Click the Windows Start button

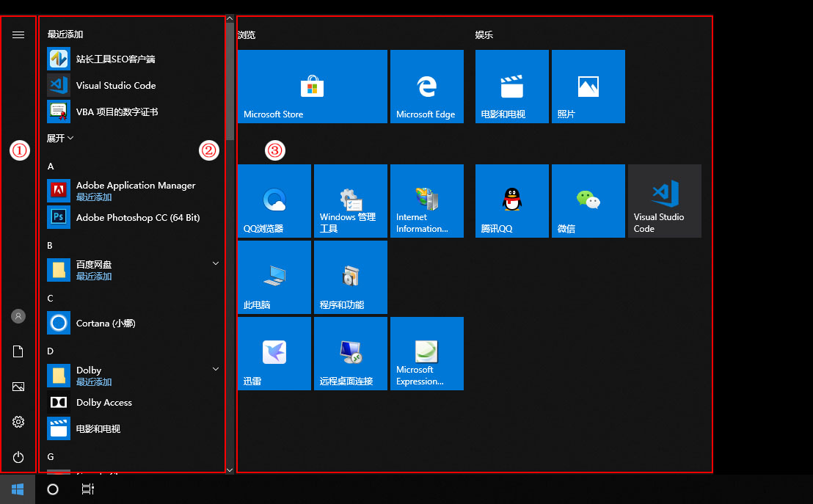[x=18, y=489]
